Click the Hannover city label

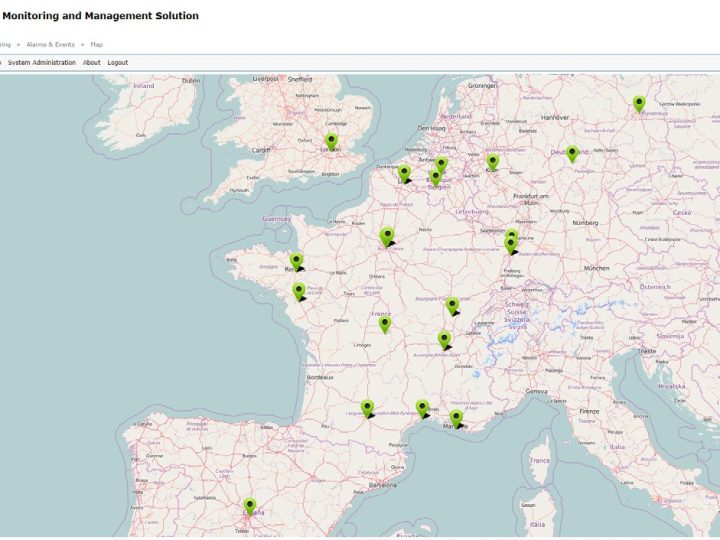point(555,118)
